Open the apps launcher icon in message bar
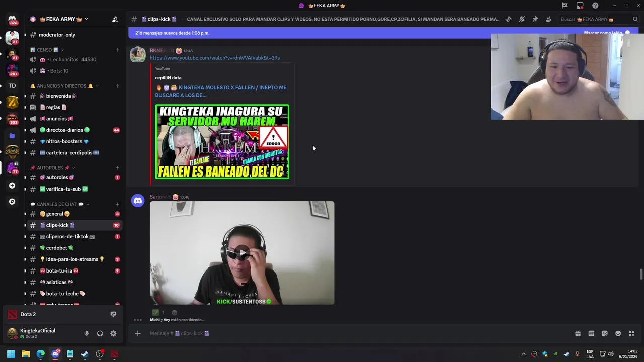Screen dimensions: 644x362 (631, 333)
